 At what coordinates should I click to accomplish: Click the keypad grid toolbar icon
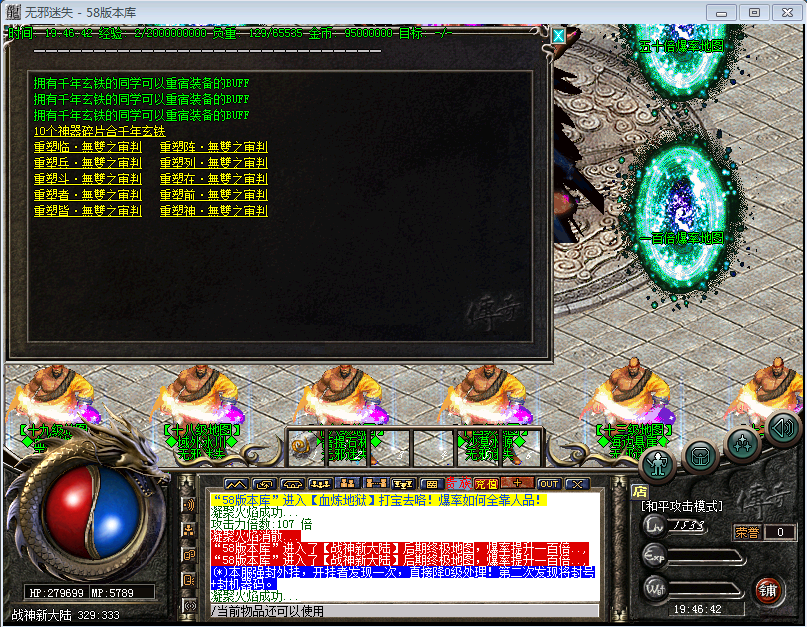pyautogui.click(x=432, y=484)
